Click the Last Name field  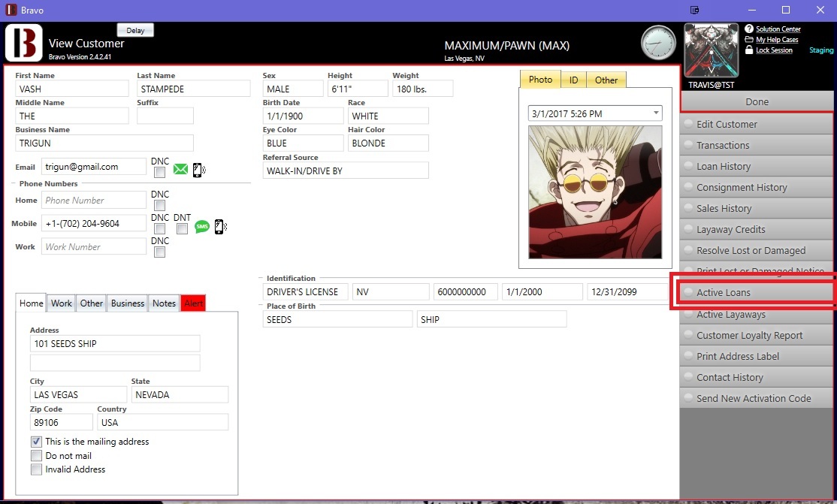(x=194, y=89)
